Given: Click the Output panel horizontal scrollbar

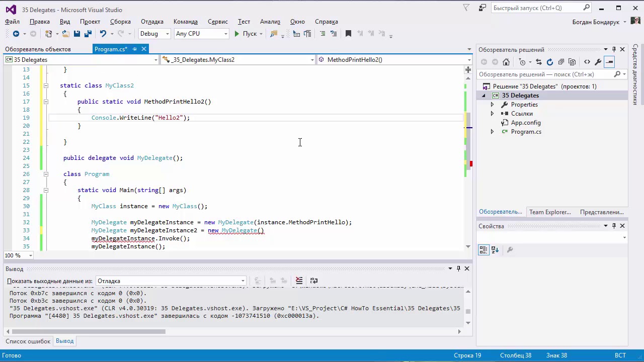Looking at the screenshot, I should coord(88,331).
